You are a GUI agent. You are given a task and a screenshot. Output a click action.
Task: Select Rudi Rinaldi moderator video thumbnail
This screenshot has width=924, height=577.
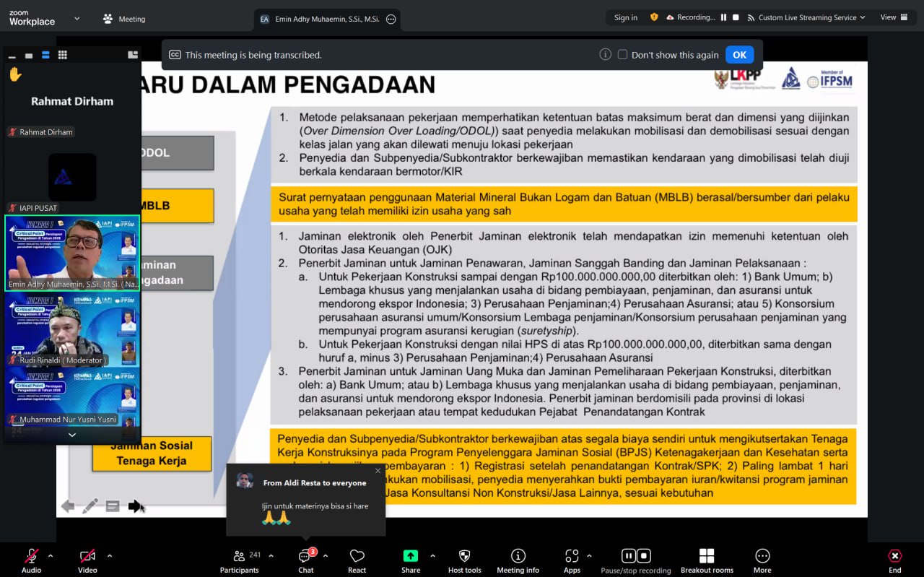tap(71, 329)
